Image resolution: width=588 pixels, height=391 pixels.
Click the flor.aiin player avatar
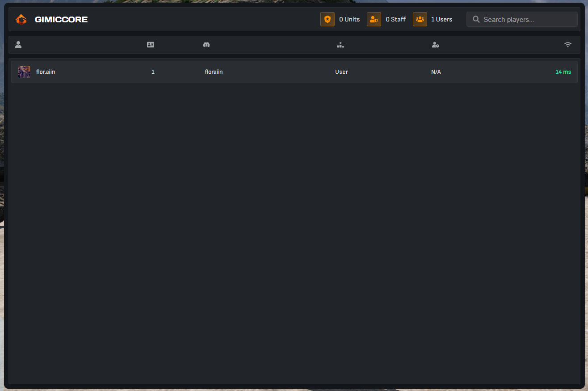(x=24, y=72)
